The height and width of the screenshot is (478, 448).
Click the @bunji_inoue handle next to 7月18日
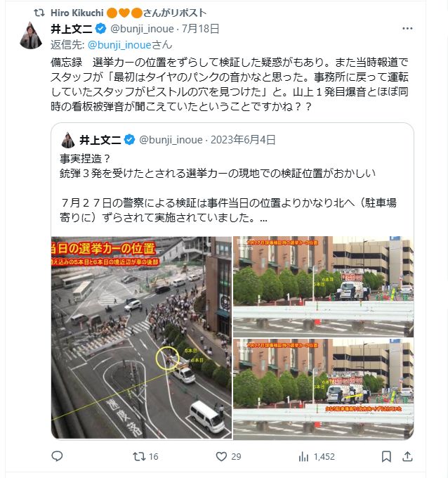pyautogui.click(x=142, y=29)
